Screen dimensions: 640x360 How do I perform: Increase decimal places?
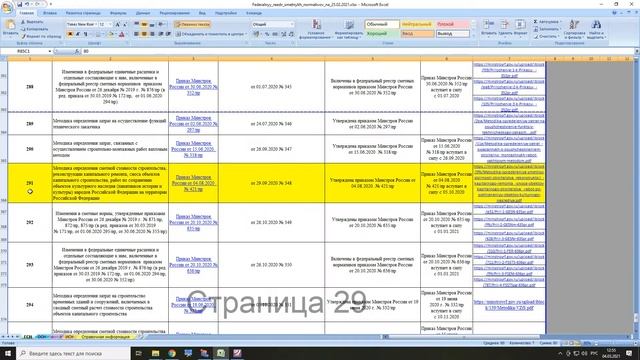pos(284,34)
